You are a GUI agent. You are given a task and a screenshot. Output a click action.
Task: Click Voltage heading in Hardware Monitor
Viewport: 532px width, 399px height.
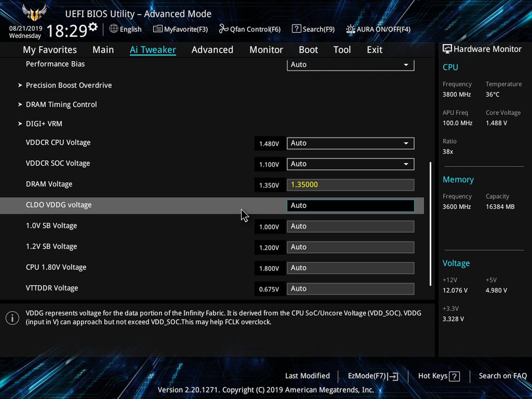(x=456, y=263)
